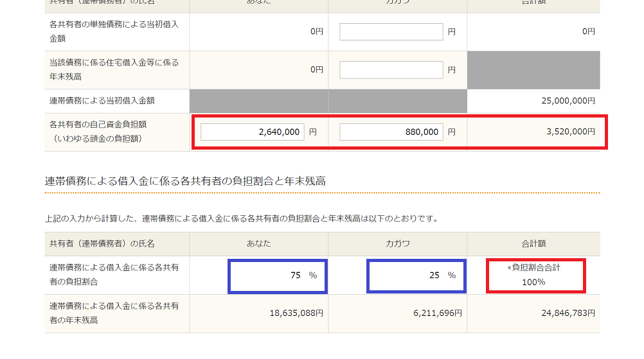Click カガワ's 単独債務による当初借入金額 input field
This screenshot has width=644, height=359.
pyautogui.click(x=391, y=31)
